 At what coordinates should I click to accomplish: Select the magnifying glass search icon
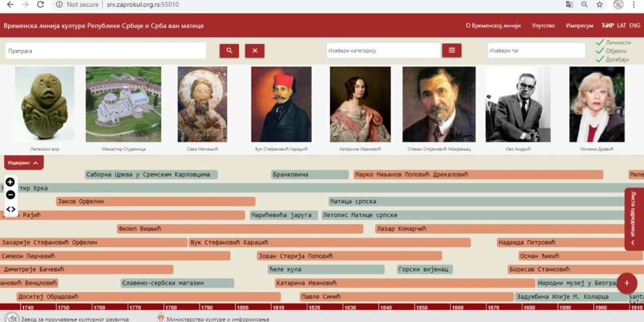click(x=229, y=50)
